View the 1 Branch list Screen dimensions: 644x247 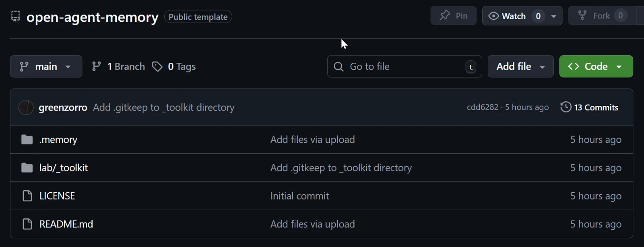[x=119, y=66]
